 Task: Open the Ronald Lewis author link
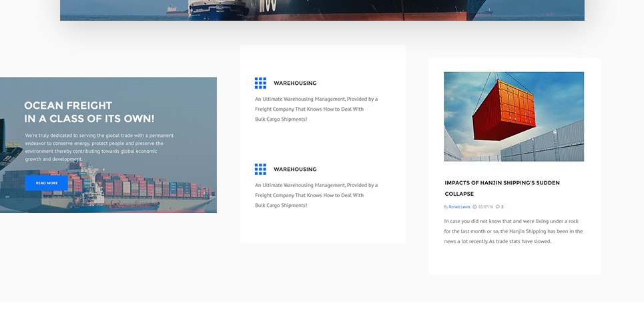pyautogui.click(x=460, y=207)
